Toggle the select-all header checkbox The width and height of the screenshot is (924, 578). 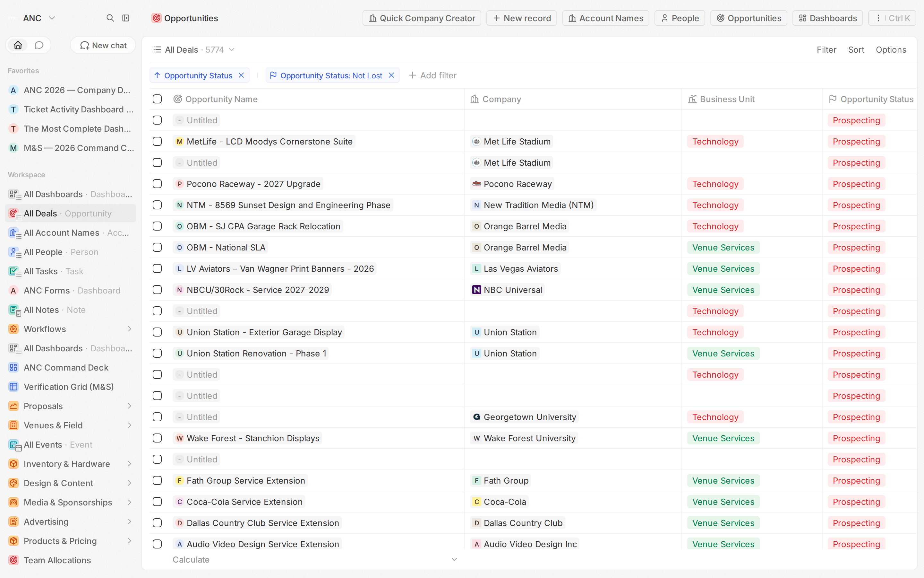coord(157,99)
